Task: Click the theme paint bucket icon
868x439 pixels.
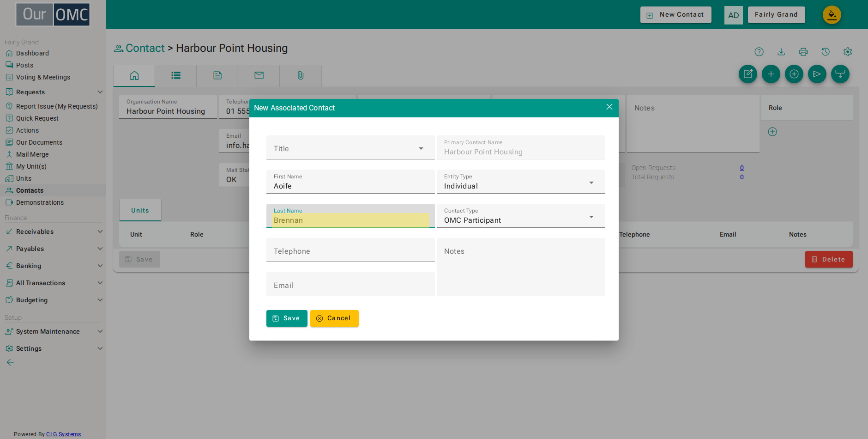Action: tap(832, 15)
